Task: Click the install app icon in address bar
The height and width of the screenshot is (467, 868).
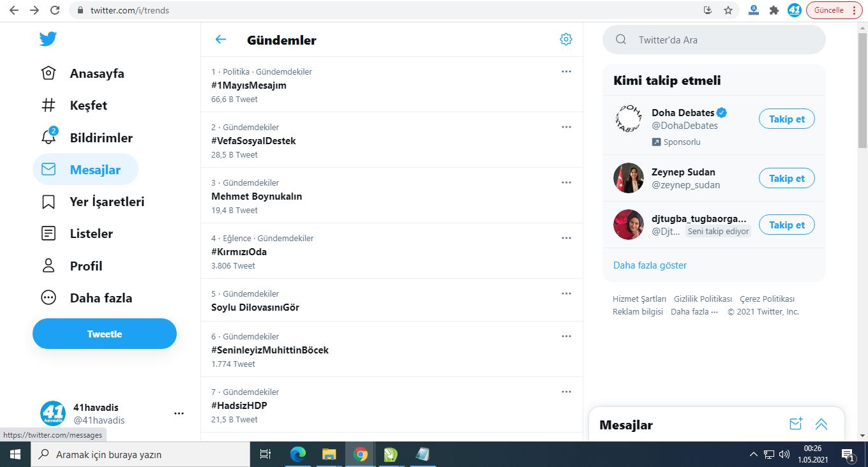Action: click(x=708, y=10)
